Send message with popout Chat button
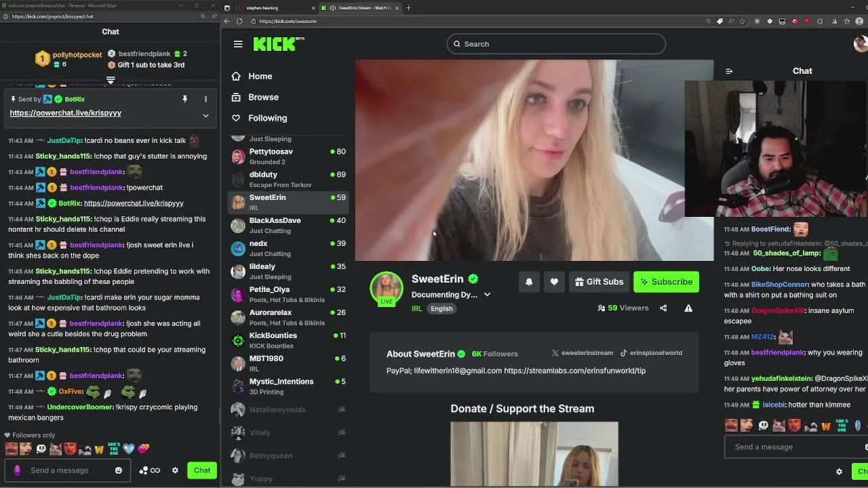 (202, 470)
